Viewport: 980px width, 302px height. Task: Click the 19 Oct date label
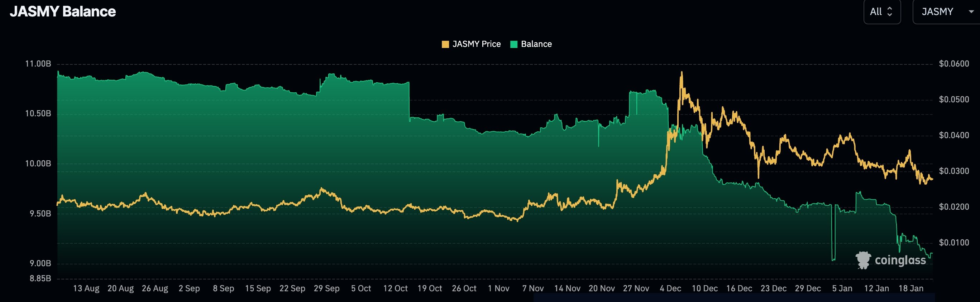[430, 288]
